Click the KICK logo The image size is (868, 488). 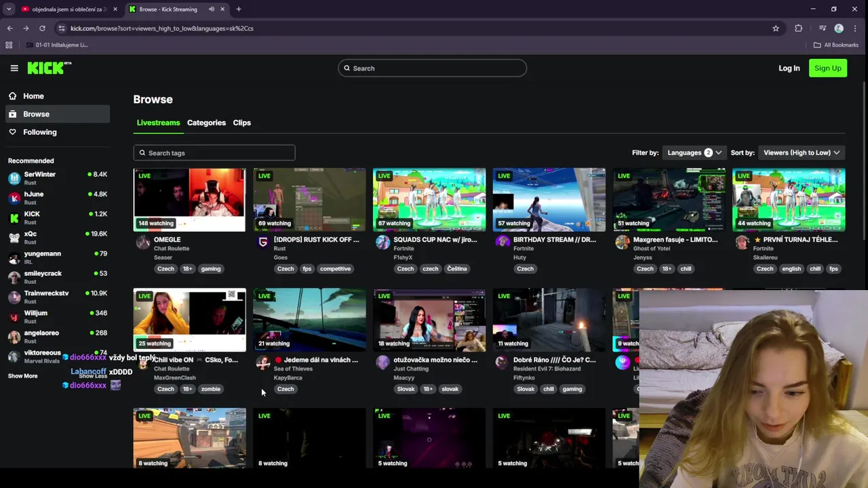click(x=49, y=68)
